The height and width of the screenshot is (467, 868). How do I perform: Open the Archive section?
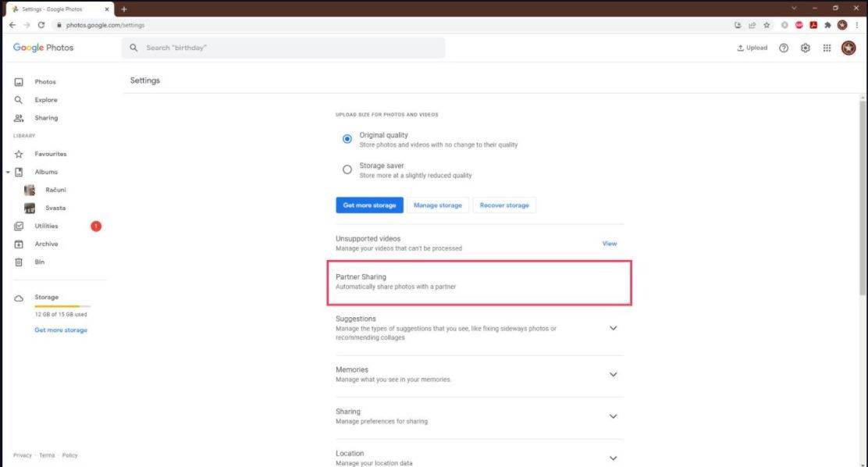(47, 244)
